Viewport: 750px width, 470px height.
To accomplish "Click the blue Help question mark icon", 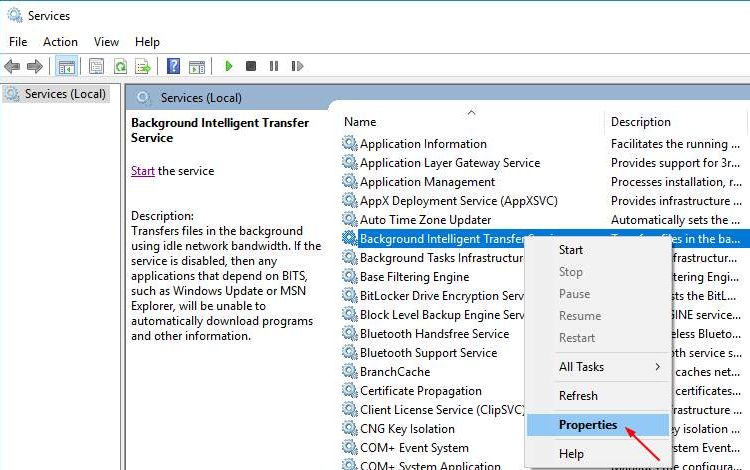I will 173,67.
